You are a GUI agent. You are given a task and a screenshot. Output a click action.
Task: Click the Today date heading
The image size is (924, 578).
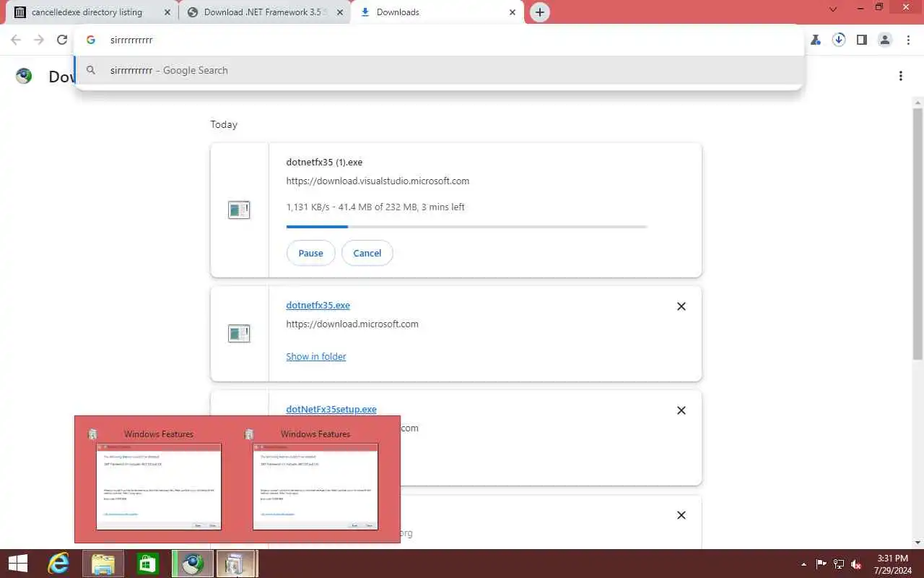pos(224,124)
